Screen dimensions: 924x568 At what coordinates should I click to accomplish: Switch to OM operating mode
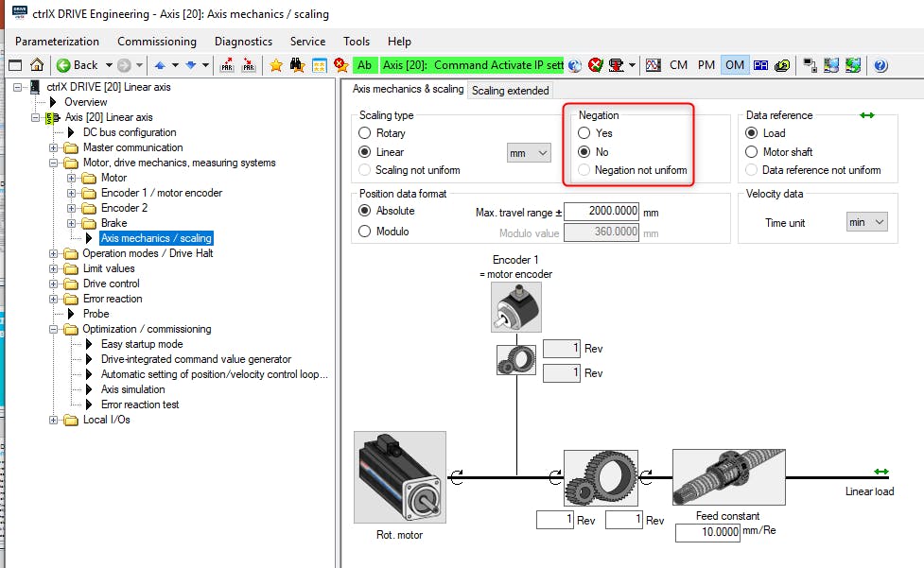point(734,65)
